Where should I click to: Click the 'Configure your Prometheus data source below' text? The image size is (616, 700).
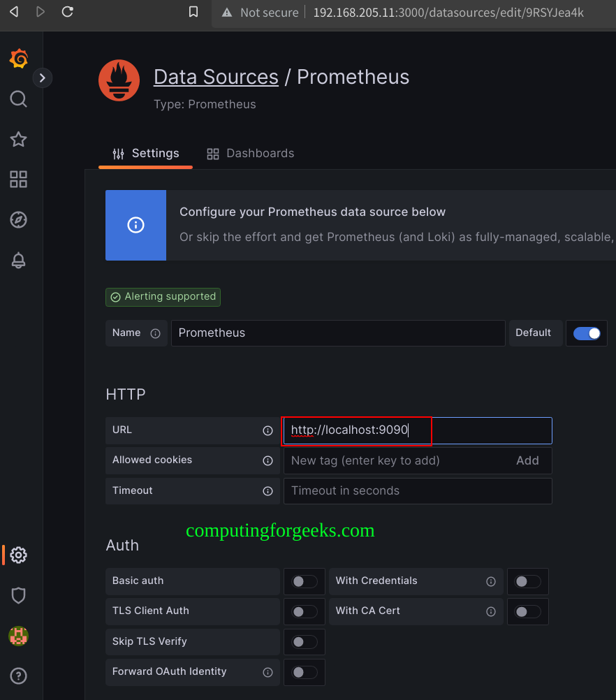312,212
